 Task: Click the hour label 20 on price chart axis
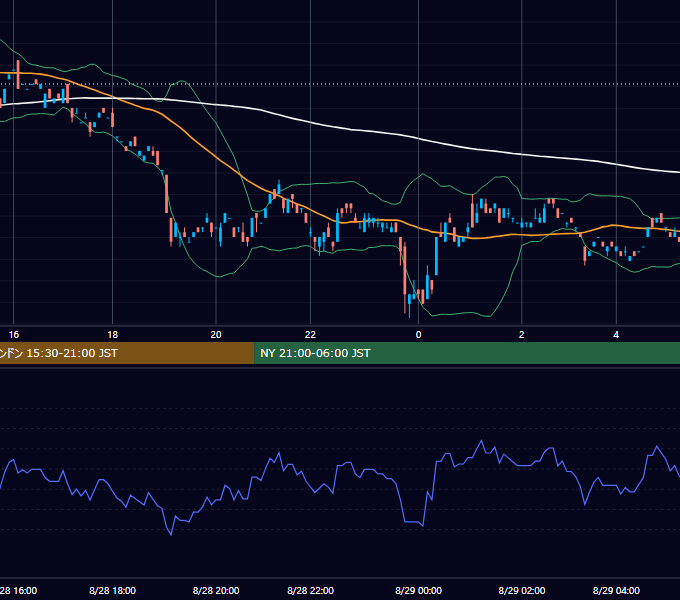216,335
